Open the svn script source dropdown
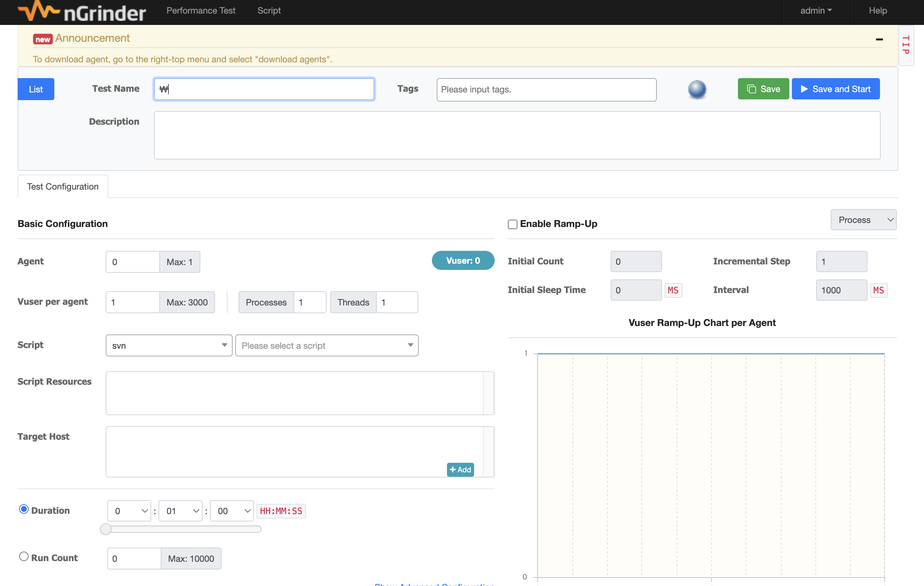Image resolution: width=924 pixels, height=586 pixels. 169,345
